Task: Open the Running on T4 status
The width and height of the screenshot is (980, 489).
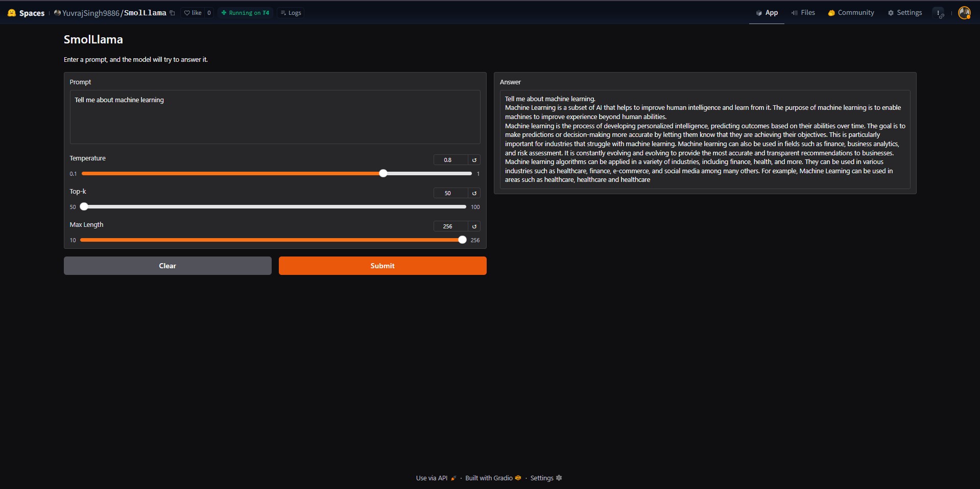Action: tap(245, 13)
